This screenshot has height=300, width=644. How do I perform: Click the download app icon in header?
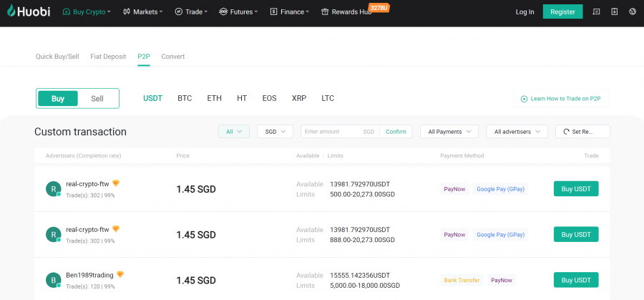coord(615,12)
